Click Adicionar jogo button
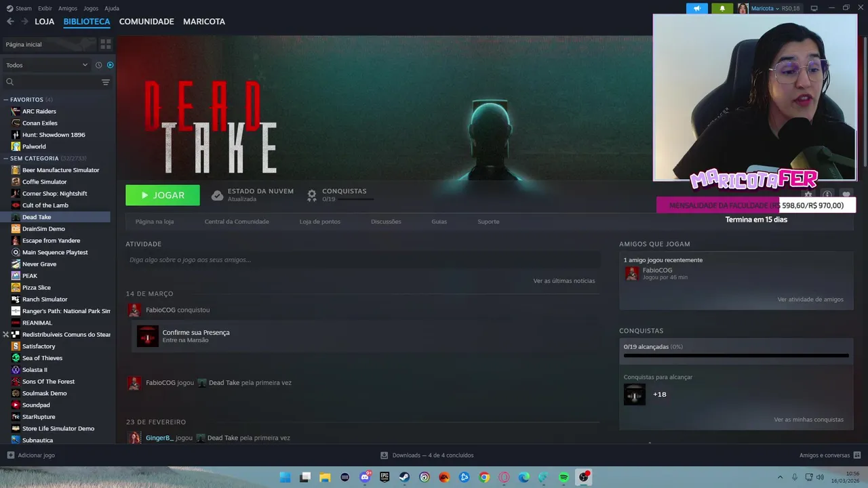868x488 pixels. (x=31, y=455)
